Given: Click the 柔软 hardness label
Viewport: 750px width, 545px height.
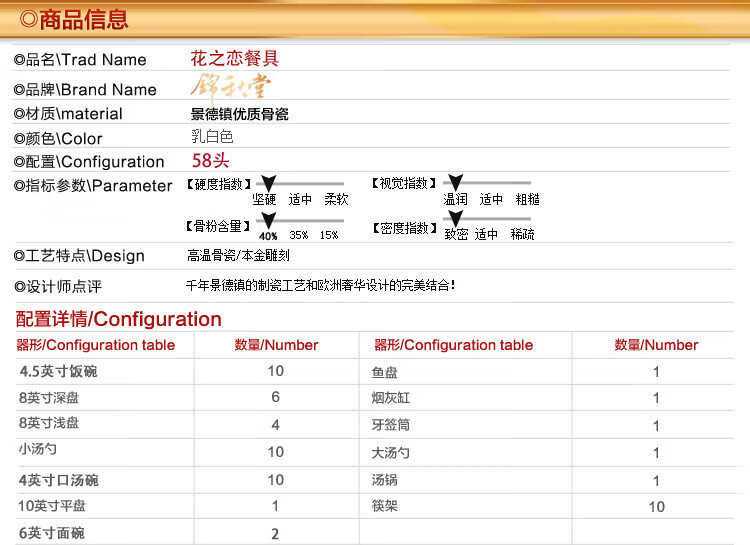Looking at the screenshot, I should [336, 199].
